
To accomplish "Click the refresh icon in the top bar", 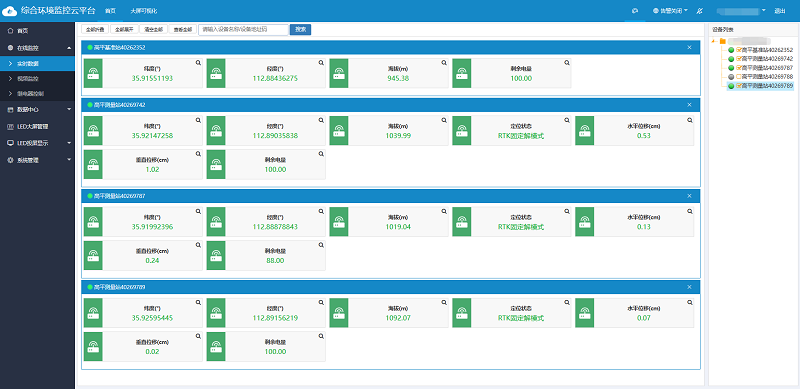I will pos(635,10).
